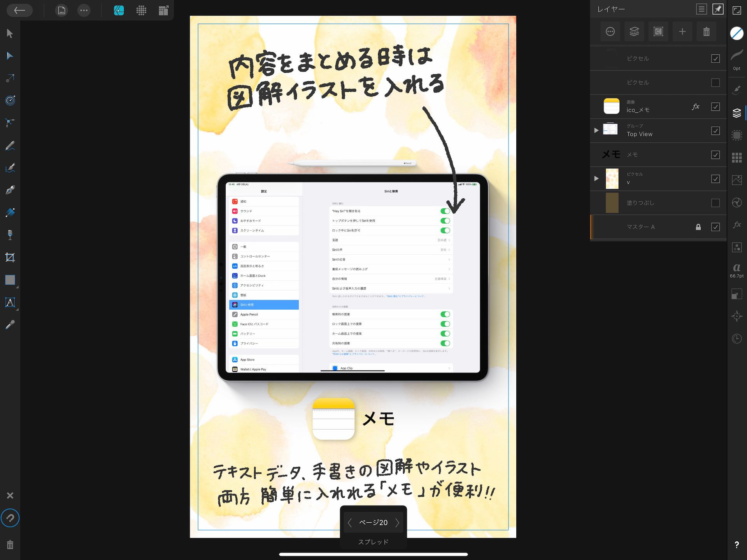Select the Rectangle shape tool
Screen dimensions: 747x560
[x=10, y=280]
